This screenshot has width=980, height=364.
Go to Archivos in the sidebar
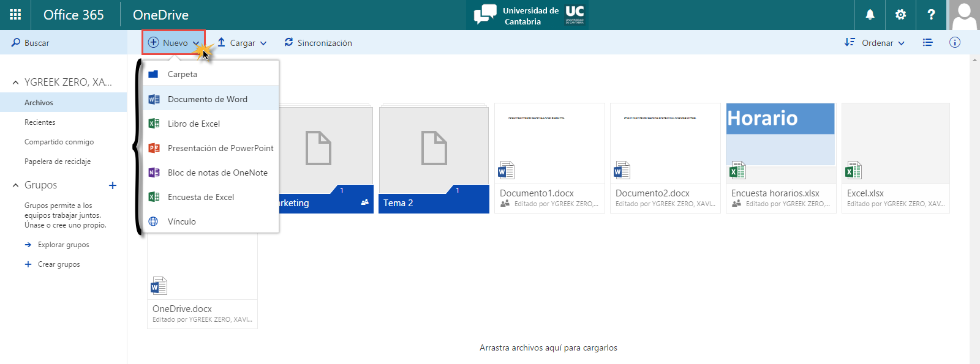pyautogui.click(x=63, y=103)
